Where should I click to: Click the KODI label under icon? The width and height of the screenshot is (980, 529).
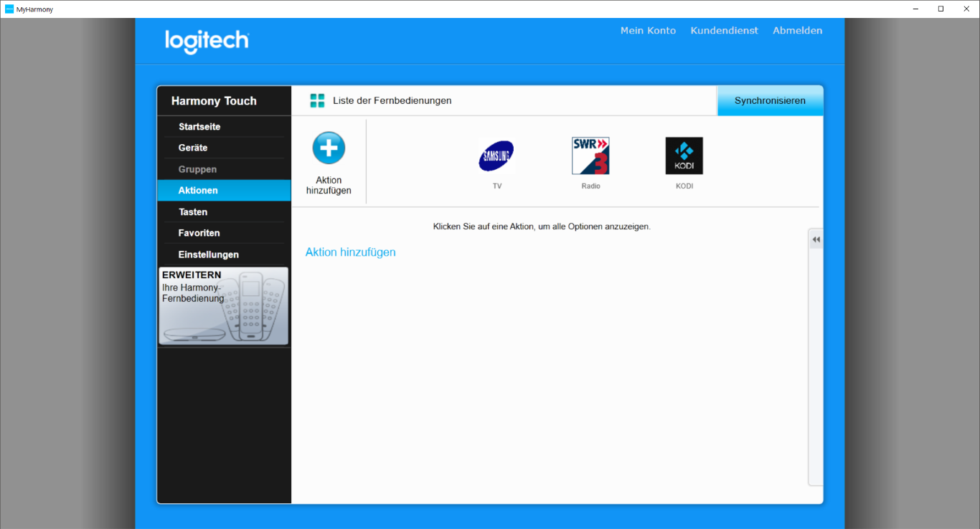684,186
